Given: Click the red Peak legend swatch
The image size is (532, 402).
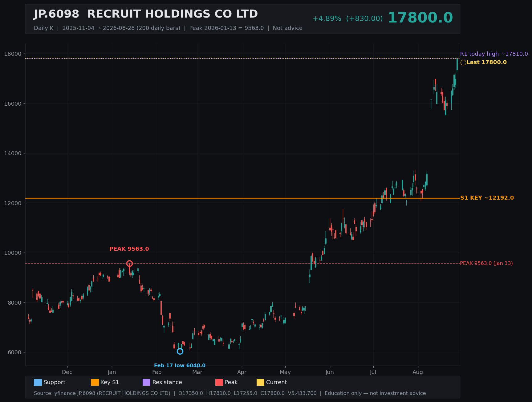Looking at the screenshot, I should 219,382.
